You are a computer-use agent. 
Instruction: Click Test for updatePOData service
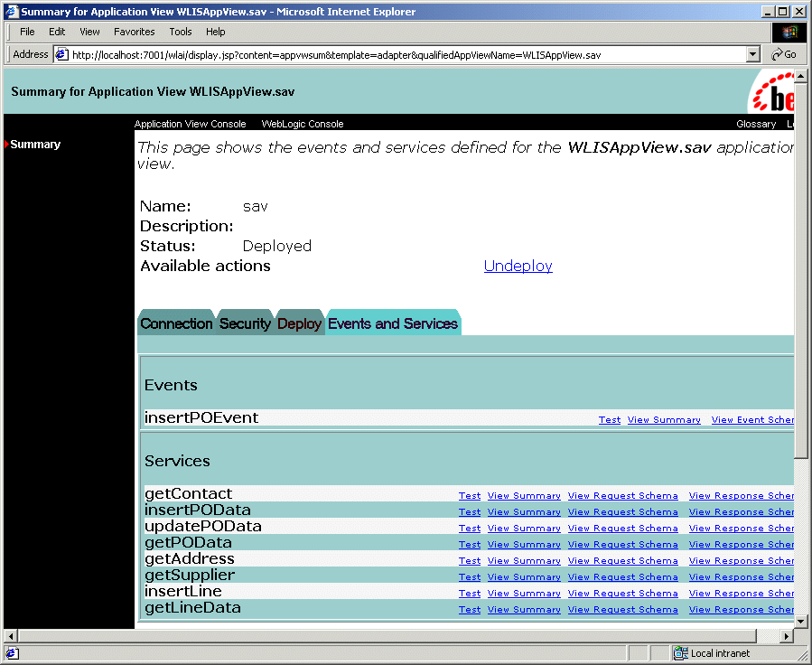[470, 529]
